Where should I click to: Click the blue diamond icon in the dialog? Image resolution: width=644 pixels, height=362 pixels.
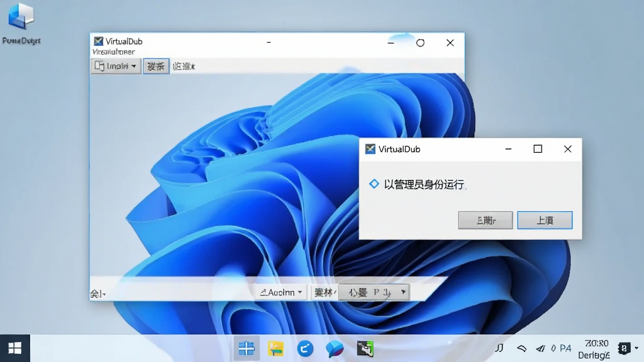(x=374, y=184)
